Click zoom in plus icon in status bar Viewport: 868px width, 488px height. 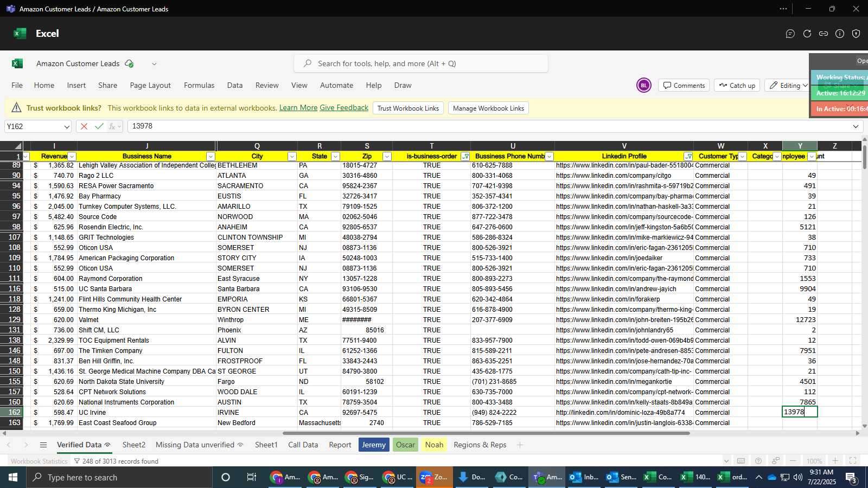(x=835, y=460)
